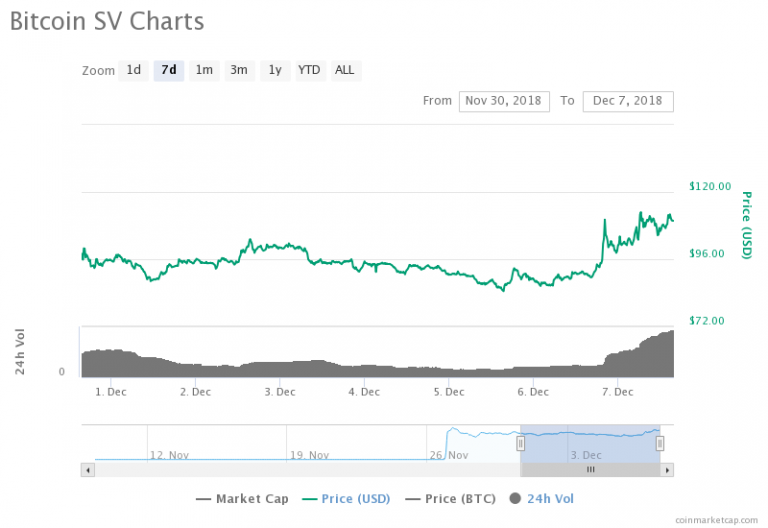The image size is (768, 528).
Task: Click the navigator's left scroll arrow
Action: [88, 470]
